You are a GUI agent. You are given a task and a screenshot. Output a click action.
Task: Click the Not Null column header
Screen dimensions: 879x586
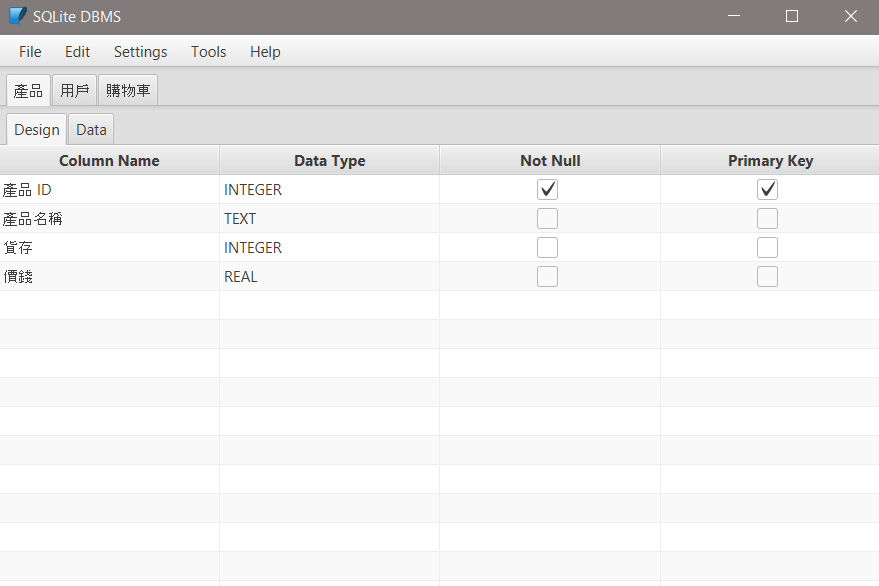click(x=550, y=160)
